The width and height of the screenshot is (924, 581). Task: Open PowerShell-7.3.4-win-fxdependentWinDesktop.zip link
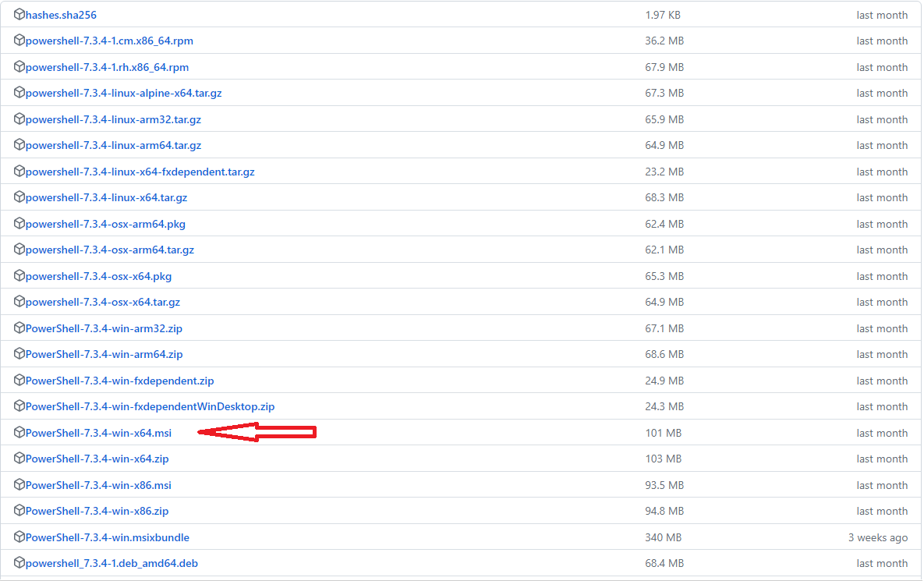[150, 406]
